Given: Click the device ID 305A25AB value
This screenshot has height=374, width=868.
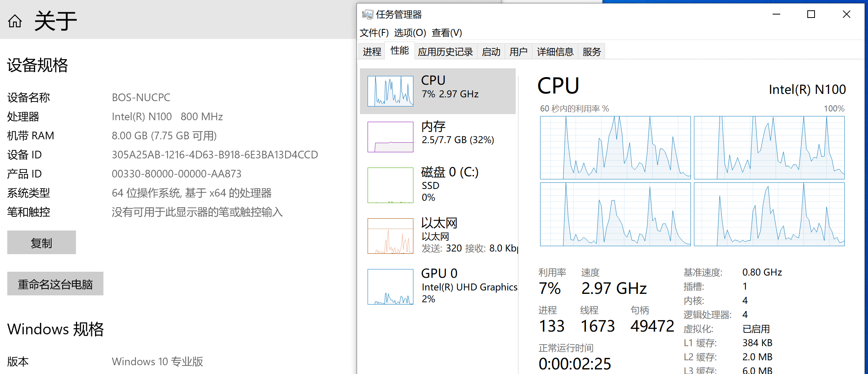Looking at the screenshot, I should [215, 155].
